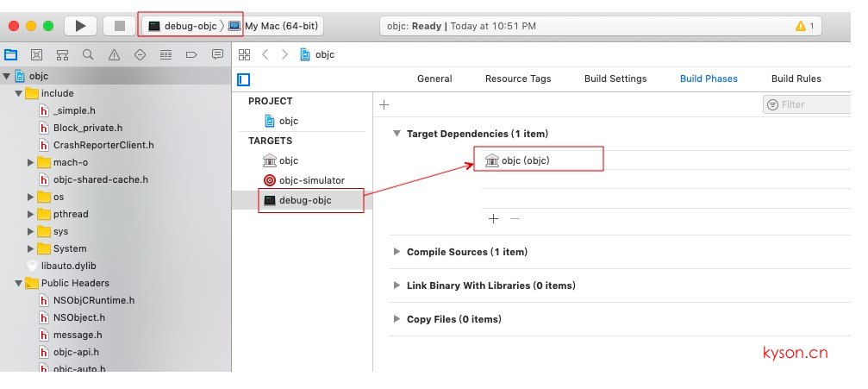868x389 pixels.
Task: Open the Issue navigator
Action: pyautogui.click(x=114, y=55)
